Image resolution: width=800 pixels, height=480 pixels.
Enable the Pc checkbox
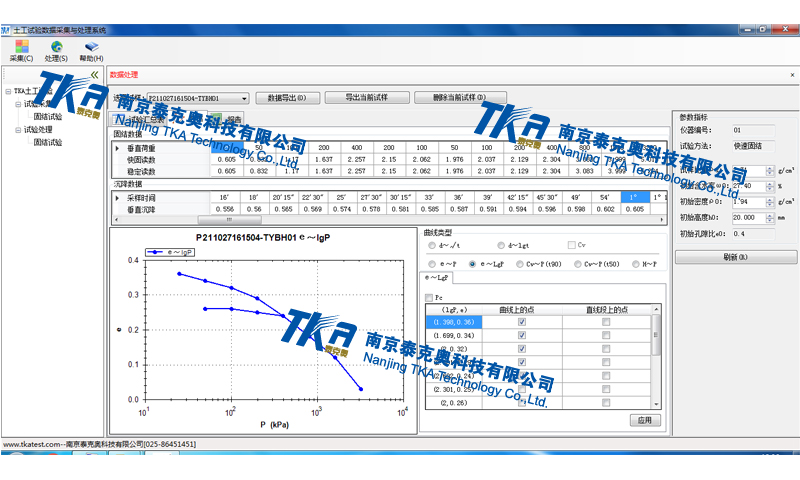click(429, 297)
